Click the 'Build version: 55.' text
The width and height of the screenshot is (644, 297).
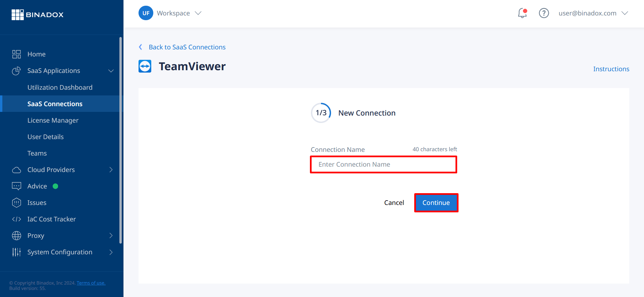[28, 288]
